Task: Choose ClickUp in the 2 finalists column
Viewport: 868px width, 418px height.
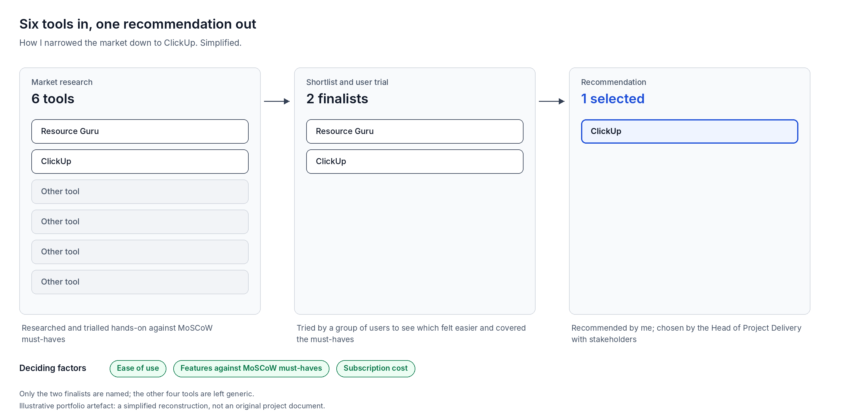Action: pos(414,161)
